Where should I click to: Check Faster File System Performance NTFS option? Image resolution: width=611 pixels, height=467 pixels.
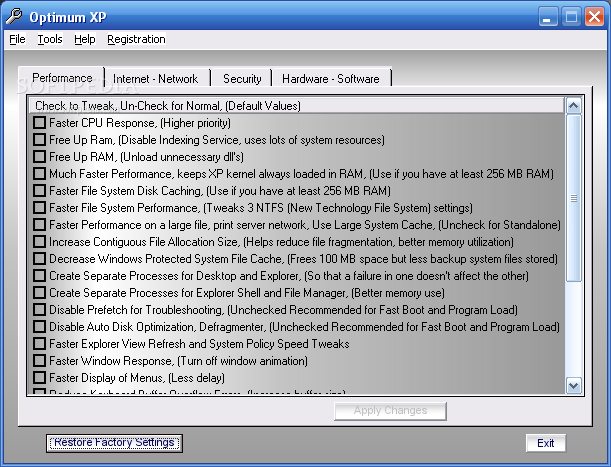(39, 208)
